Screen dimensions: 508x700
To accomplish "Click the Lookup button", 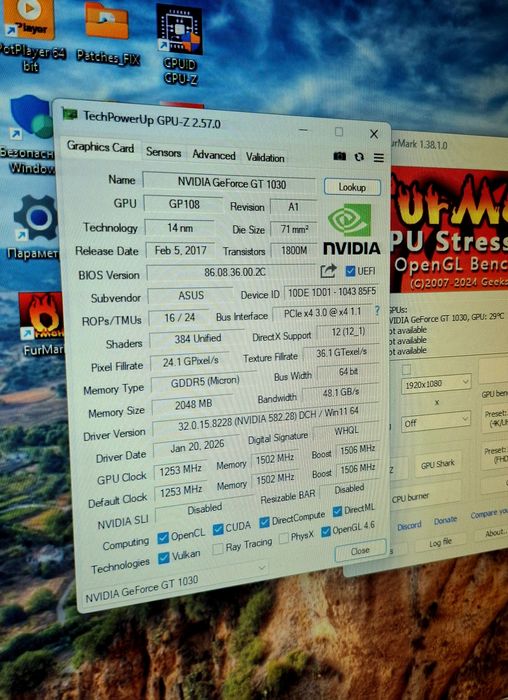I will [x=352, y=187].
